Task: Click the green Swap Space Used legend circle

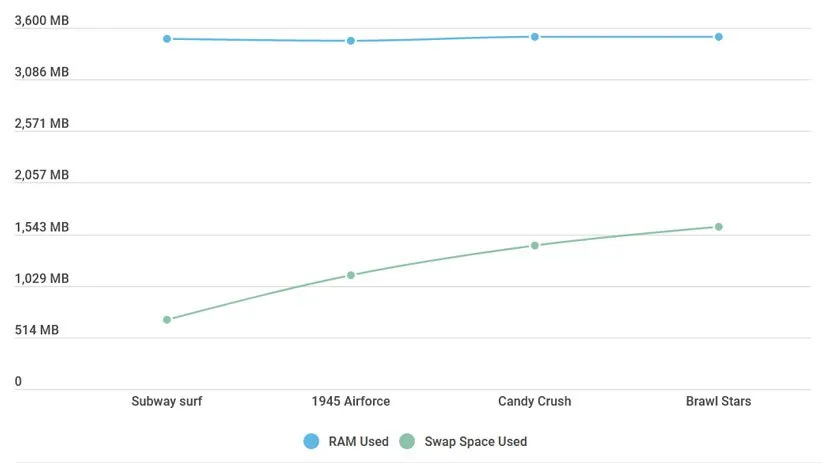Action: click(x=407, y=441)
